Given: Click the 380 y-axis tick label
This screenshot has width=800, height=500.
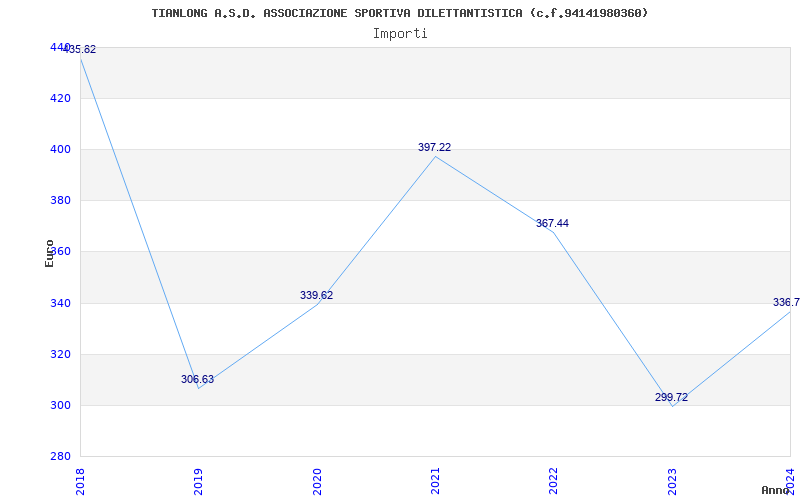Looking at the screenshot, I should pos(60,201).
